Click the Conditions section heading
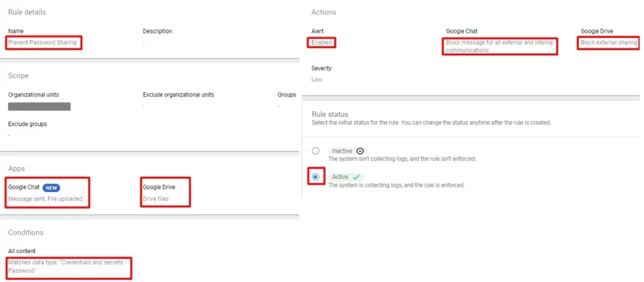This screenshot has height=282, width=644. coord(26,232)
